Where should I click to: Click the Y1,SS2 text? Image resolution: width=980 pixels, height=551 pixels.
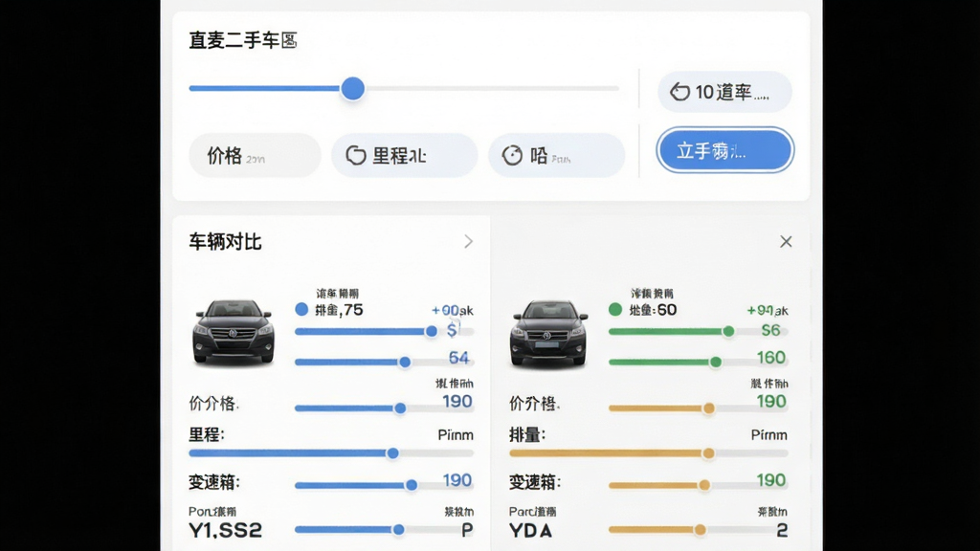click(225, 530)
